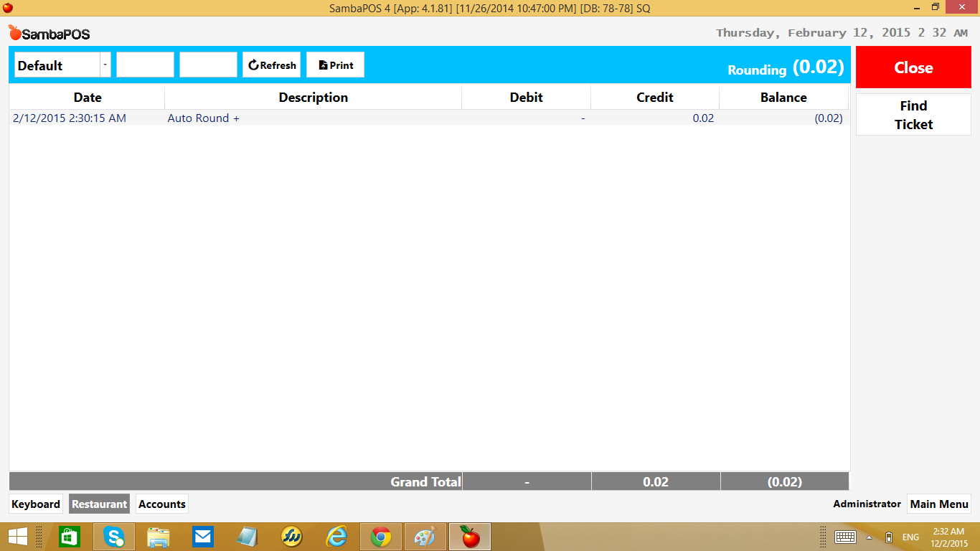
Task: Open the touch keyboard tray icon
Action: [x=844, y=537]
